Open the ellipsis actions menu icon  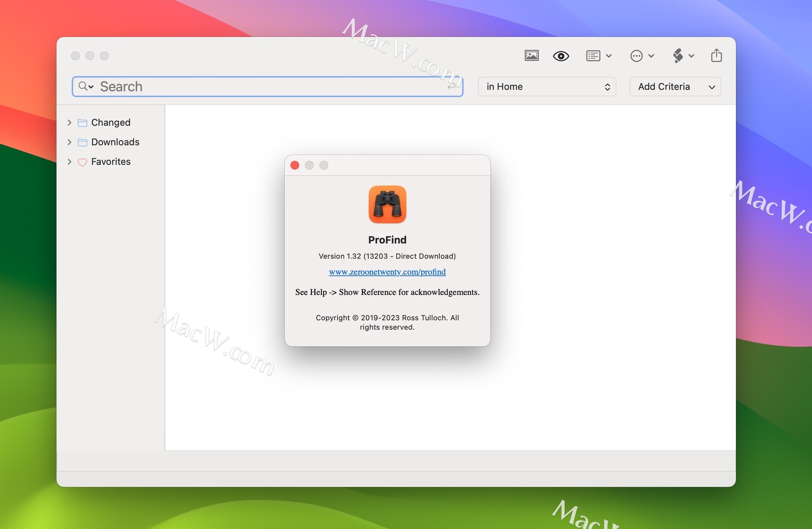pyautogui.click(x=636, y=56)
